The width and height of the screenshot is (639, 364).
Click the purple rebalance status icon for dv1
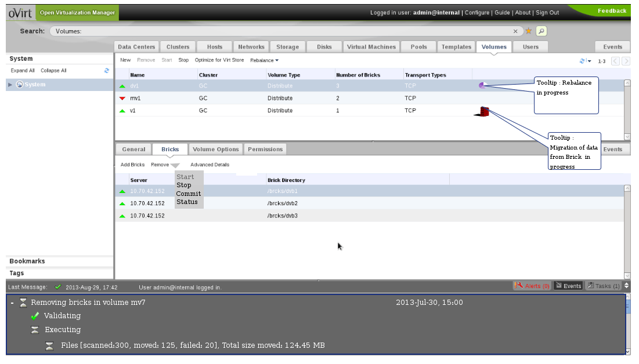pos(482,86)
